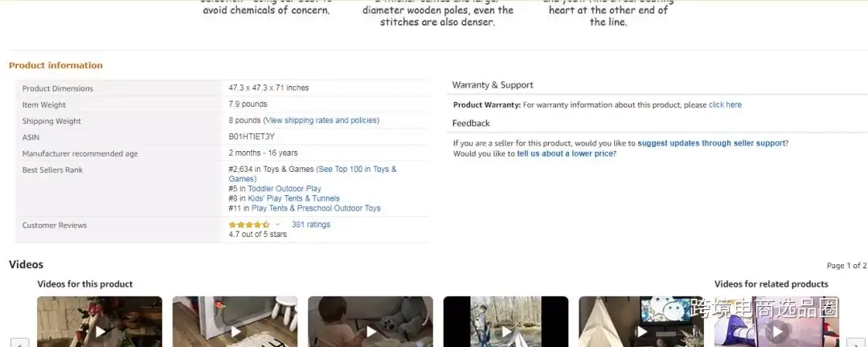Open See Top 100 in Toys & Games
Screen dimensions: 868x347
tap(313, 173)
